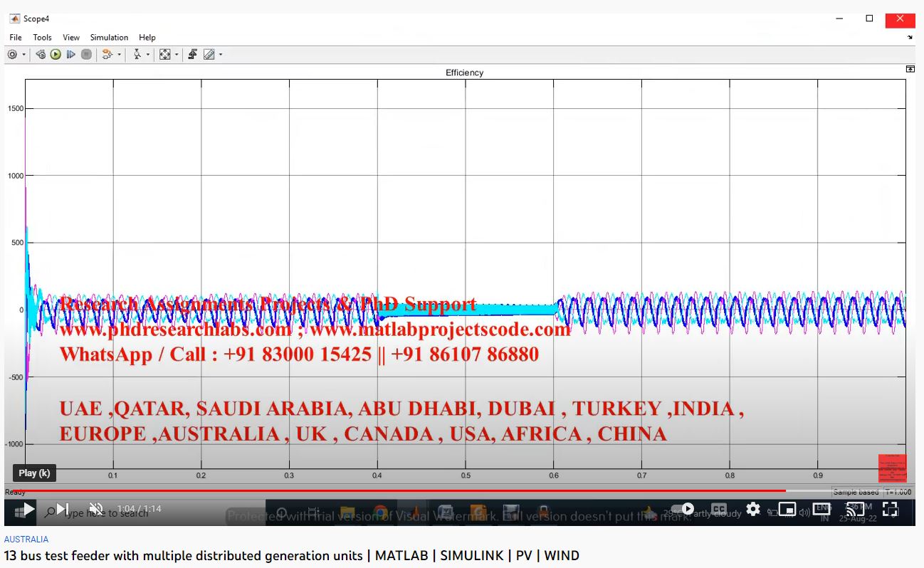Image resolution: width=924 pixels, height=568 pixels.
Task: Open the Simulation menu
Action: tap(109, 38)
